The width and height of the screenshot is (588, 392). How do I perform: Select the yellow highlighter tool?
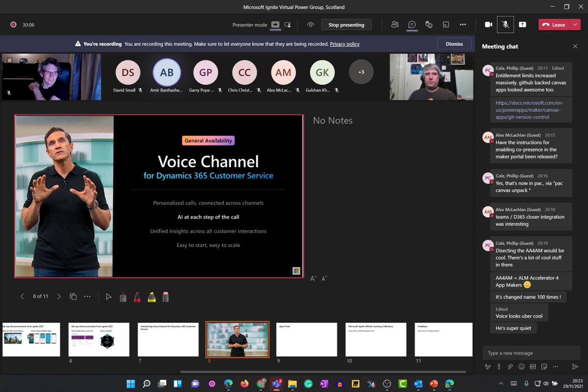click(152, 296)
